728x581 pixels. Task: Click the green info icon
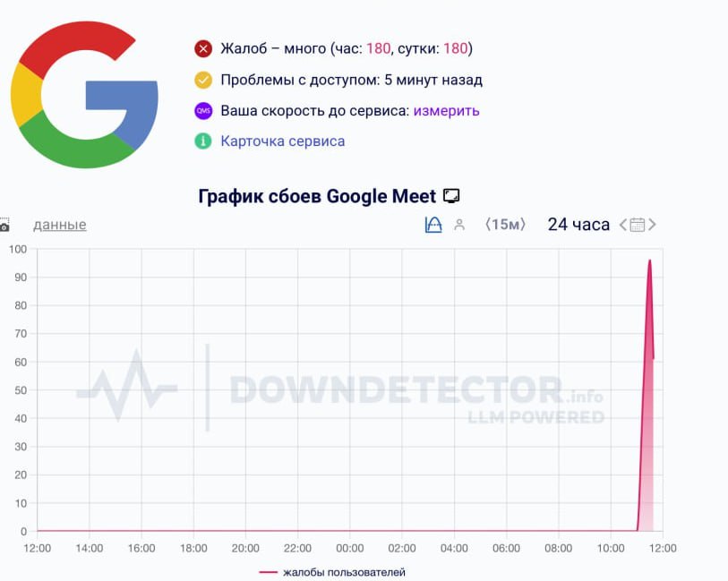click(x=203, y=141)
